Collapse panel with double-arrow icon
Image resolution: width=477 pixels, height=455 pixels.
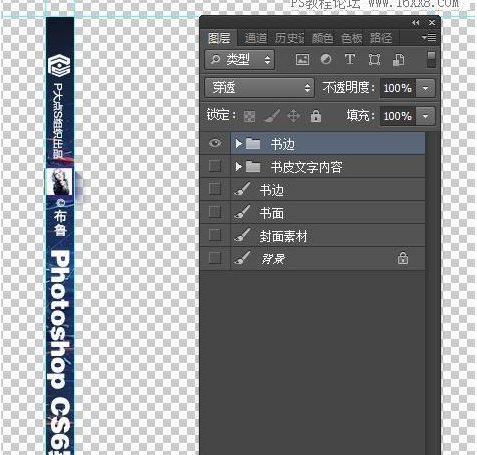click(x=415, y=23)
